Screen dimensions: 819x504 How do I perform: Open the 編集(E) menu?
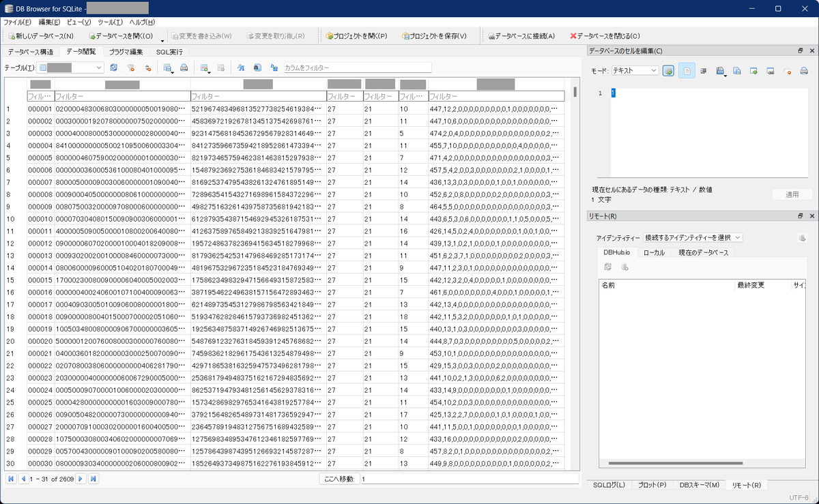tap(50, 23)
